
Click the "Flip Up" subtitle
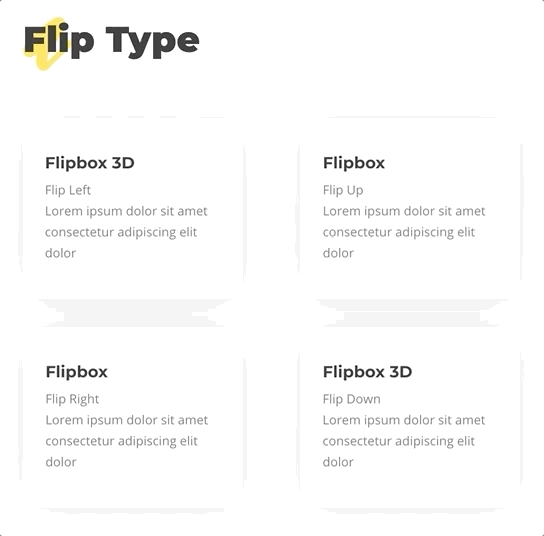(x=343, y=190)
